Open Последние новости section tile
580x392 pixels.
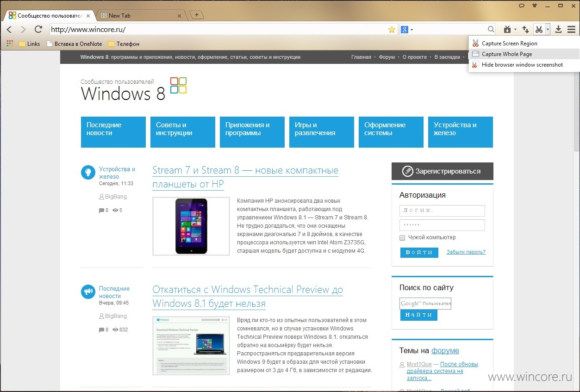(x=113, y=132)
